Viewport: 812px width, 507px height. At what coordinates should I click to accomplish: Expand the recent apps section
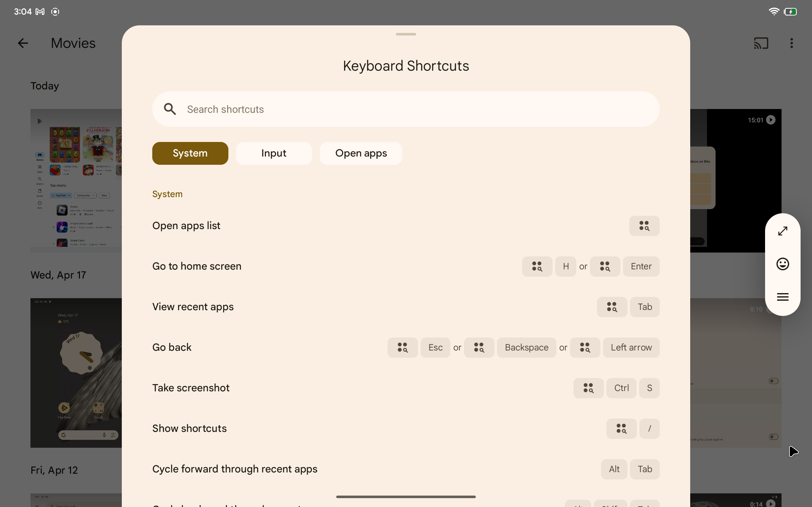click(x=192, y=306)
